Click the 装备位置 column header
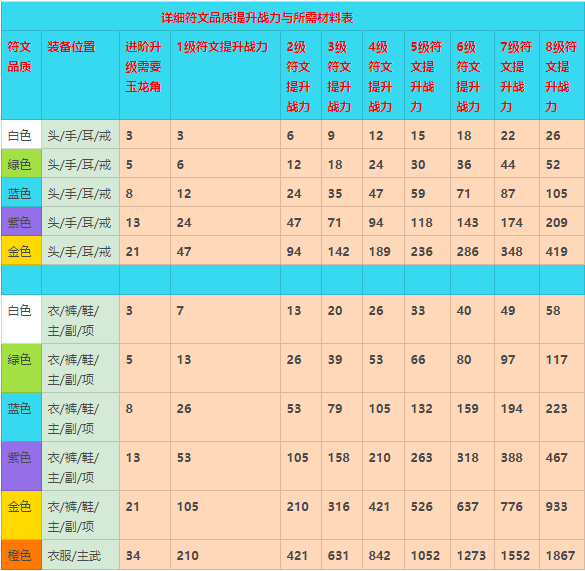Screen dimensions: 585x571 pos(81,75)
